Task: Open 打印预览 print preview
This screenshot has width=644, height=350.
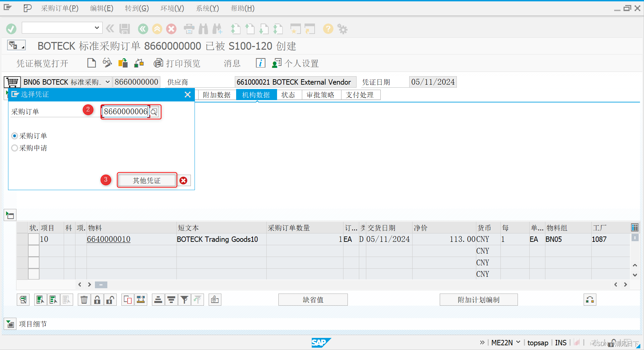Action: (x=177, y=63)
